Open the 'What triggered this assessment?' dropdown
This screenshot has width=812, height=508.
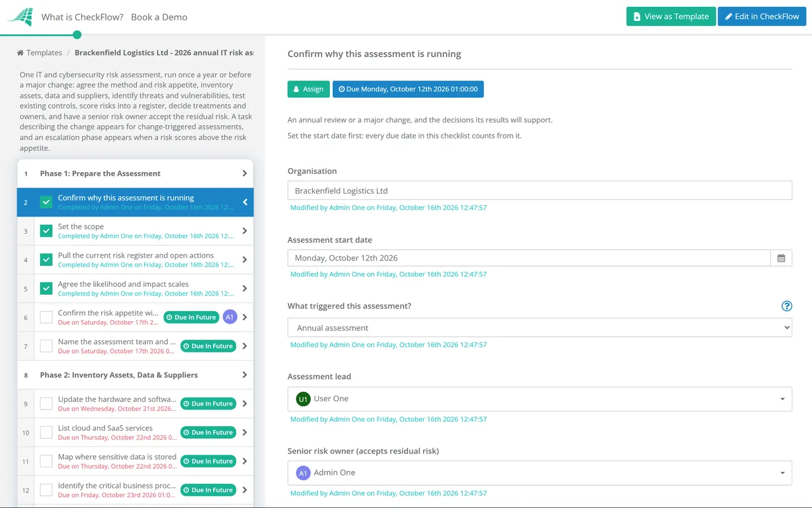click(540, 328)
